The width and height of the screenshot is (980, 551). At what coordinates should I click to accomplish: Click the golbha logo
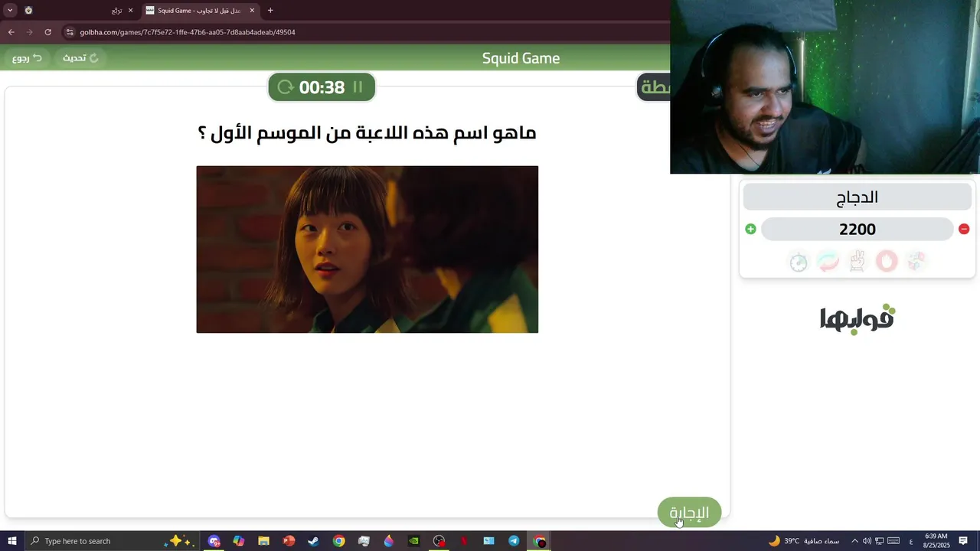857,318
